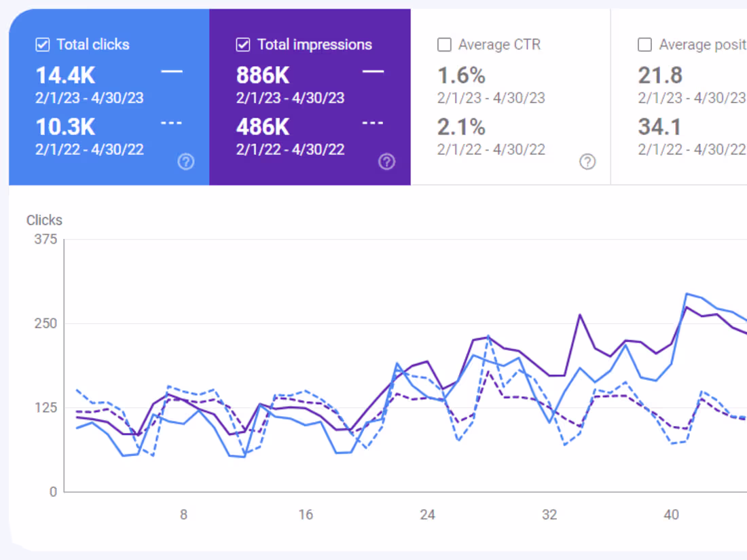Click the dashed line indicator beside 10.3K clicks

[x=172, y=122]
